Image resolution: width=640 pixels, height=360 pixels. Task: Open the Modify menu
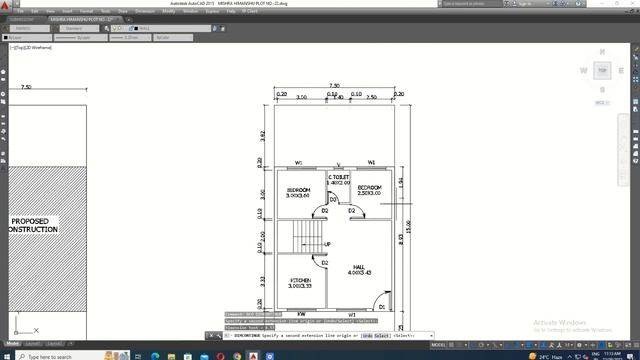[169, 11]
